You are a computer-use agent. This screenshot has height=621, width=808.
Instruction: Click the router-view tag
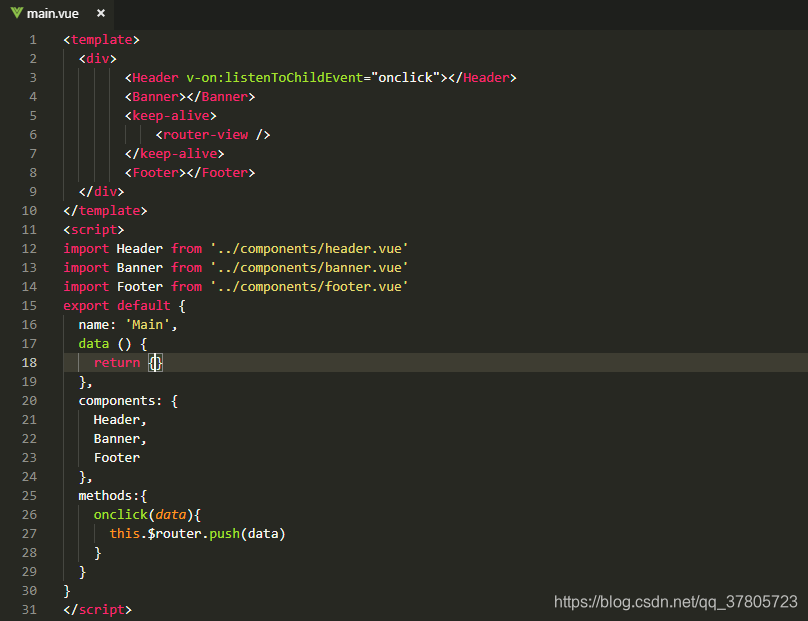213,135
